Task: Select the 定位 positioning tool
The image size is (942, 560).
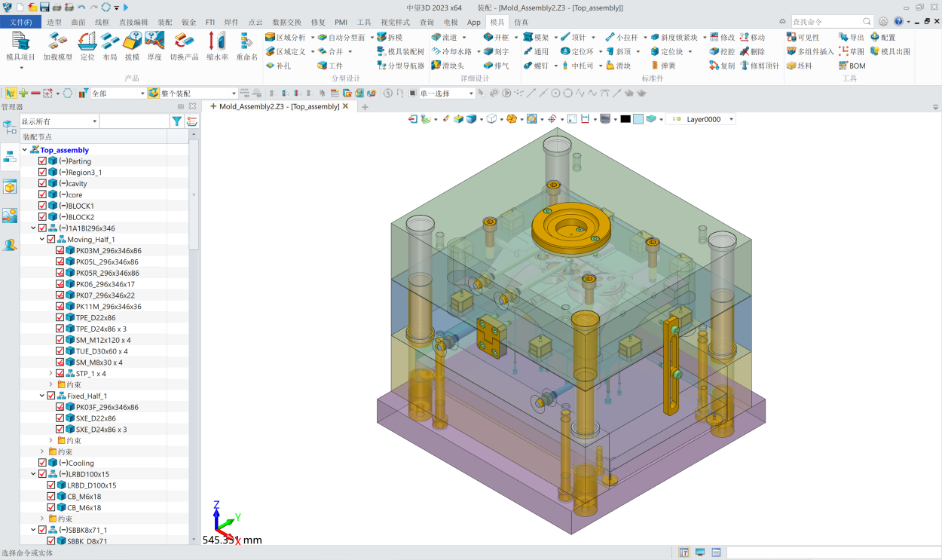Action: click(87, 47)
